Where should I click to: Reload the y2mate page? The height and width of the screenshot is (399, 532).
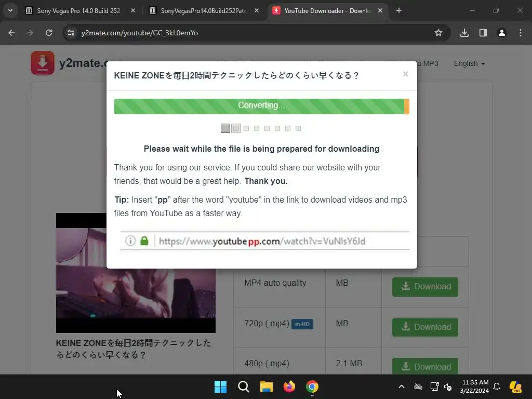(x=49, y=33)
